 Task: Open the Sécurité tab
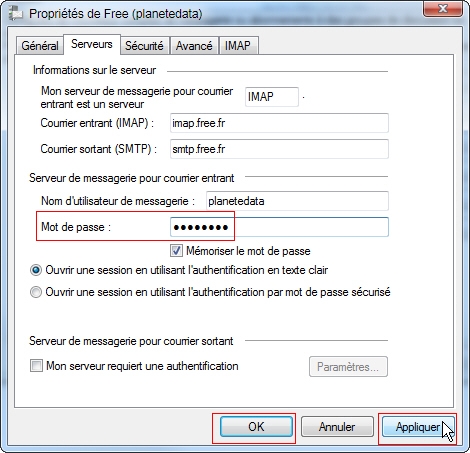coord(144,46)
